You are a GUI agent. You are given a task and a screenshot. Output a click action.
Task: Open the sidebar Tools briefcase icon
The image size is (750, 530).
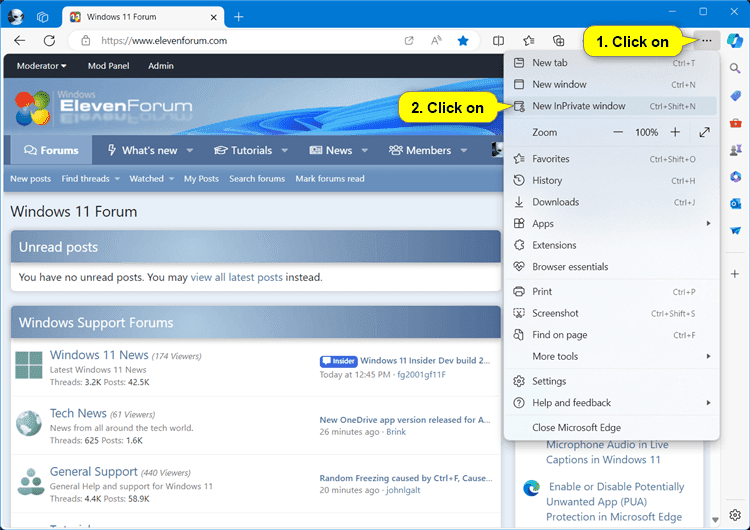[735, 123]
